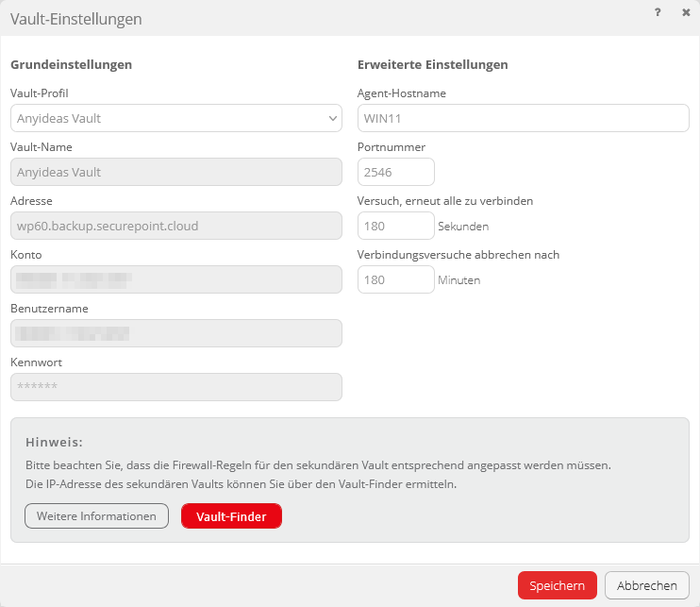700x607 pixels.
Task: Close the Vault-Einstellungen dialog with the X
Action: point(686,12)
